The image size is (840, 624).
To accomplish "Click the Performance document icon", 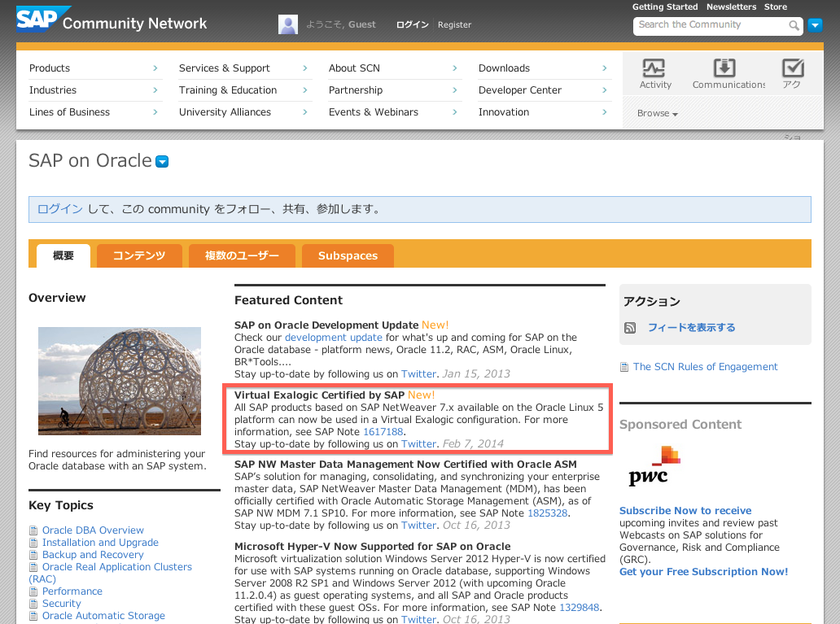I will 33,591.
